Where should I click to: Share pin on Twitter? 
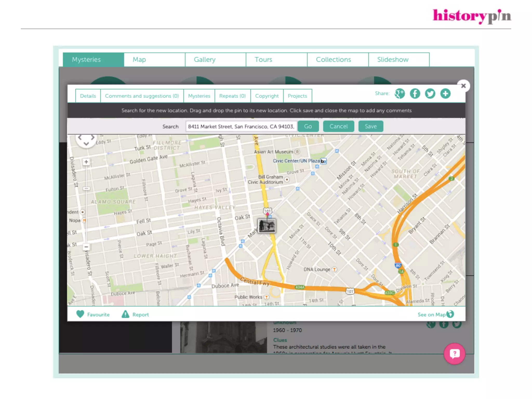coord(430,94)
